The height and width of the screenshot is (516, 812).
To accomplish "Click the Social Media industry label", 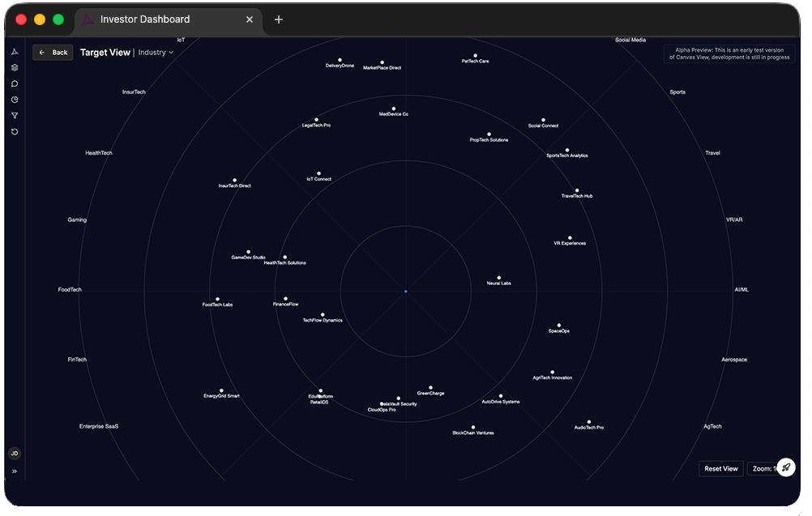I will pos(630,40).
